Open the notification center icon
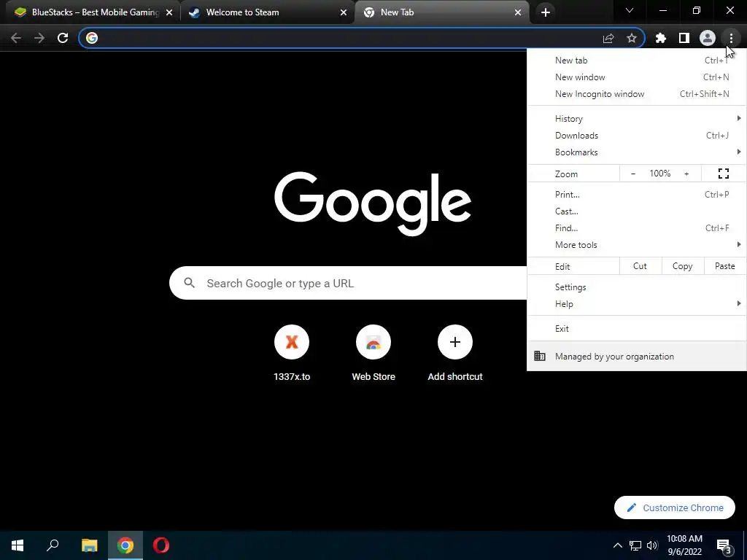 pyautogui.click(x=724, y=545)
